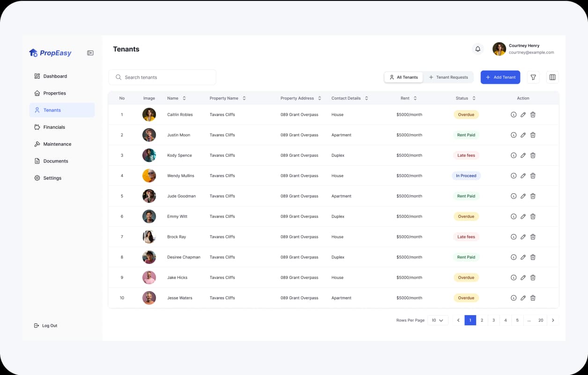Delete tenant Jesse Waters
588x375 pixels.
click(533, 298)
